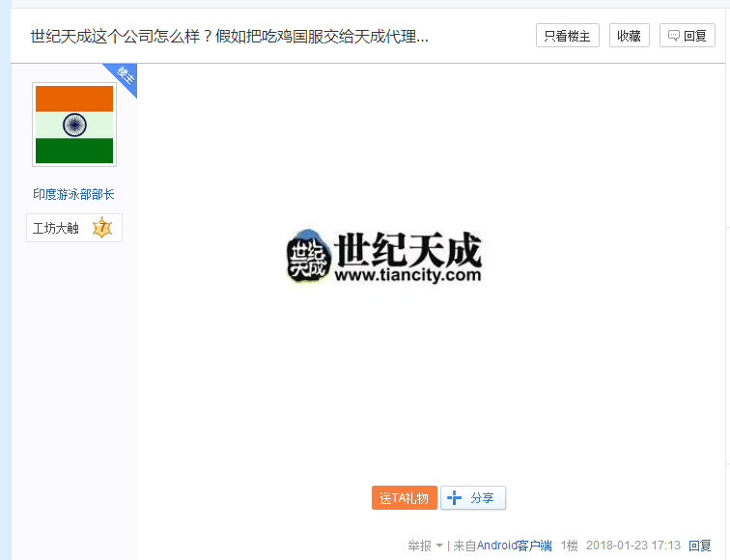Click the 1楼 floor label
This screenshot has height=560, width=730.
click(x=569, y=546)
